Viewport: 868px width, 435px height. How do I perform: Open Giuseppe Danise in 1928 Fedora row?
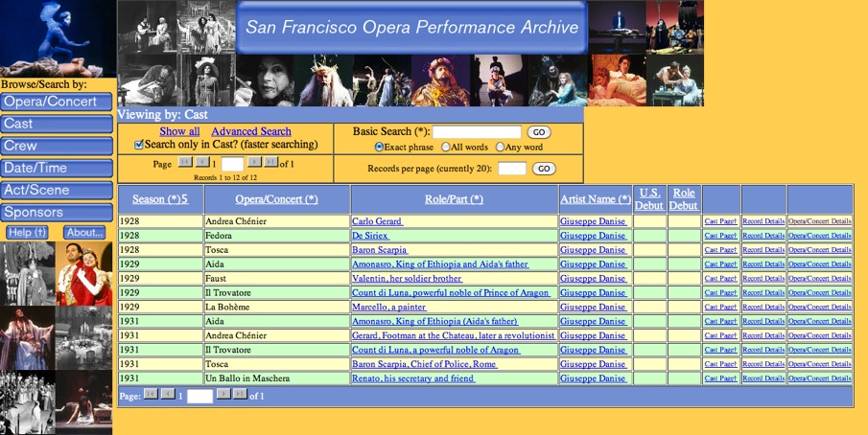pyautogui.click(x=594, y=236)
